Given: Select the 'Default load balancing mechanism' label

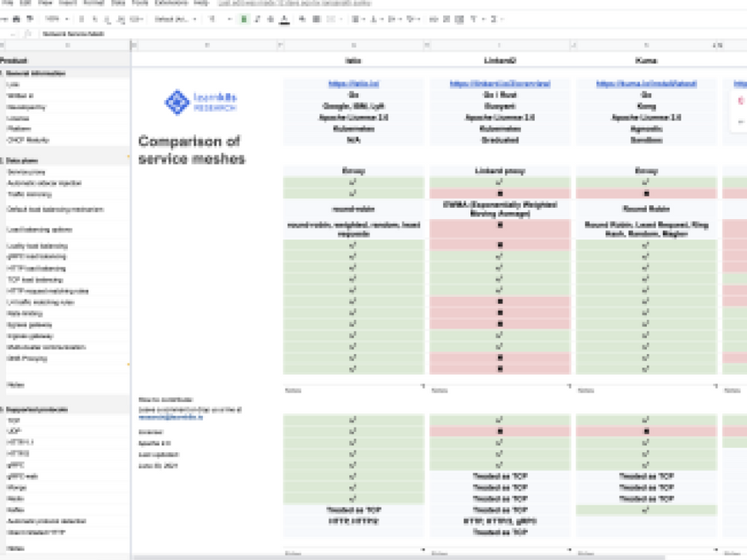Looking at the screenshot, I should [55, 209].
